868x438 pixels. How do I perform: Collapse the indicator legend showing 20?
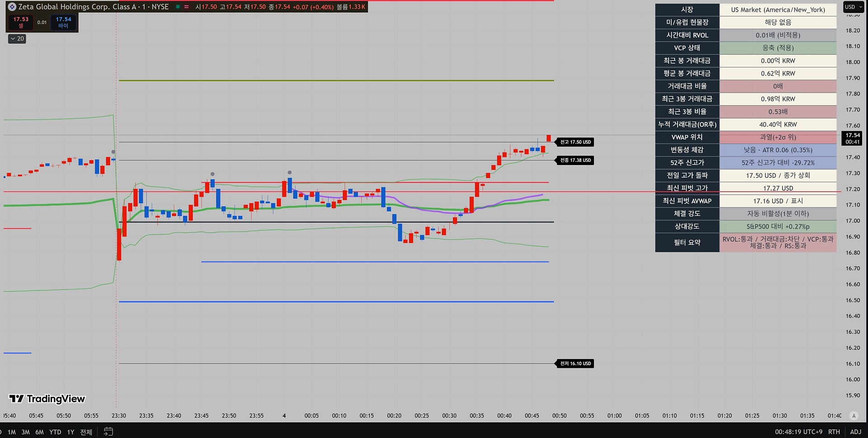coord(17,39)
